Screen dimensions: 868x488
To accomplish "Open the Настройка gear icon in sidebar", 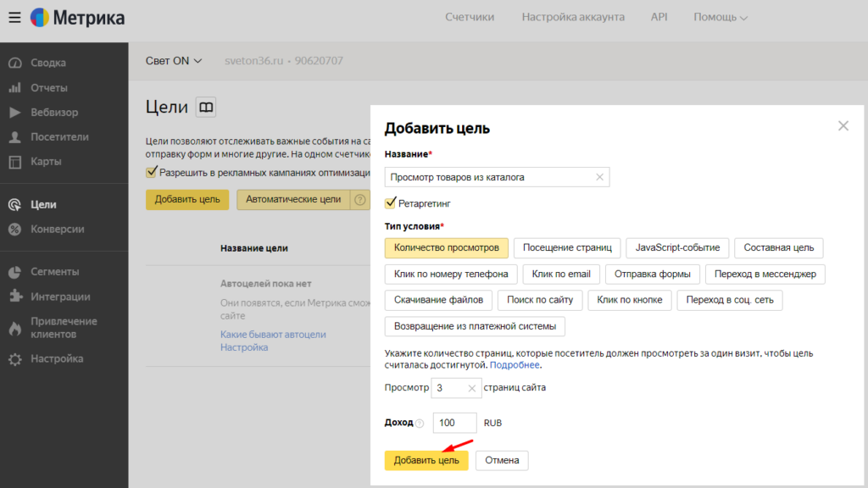I will pyautogui.click(x=14, y=359).
